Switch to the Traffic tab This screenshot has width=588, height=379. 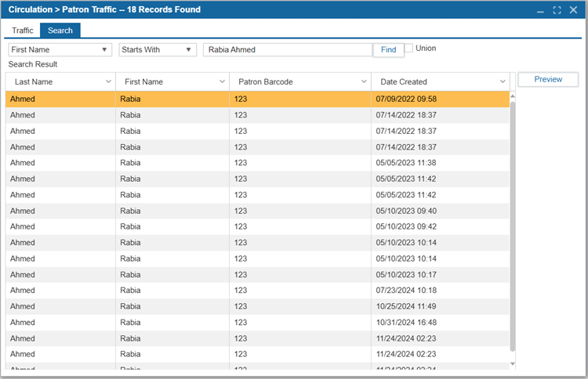click(23, 31)
